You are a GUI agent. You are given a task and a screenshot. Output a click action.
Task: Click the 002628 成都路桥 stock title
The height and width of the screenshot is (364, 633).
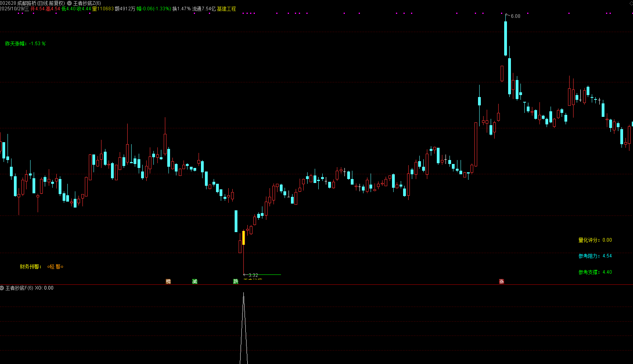click(x=33, y=3)
